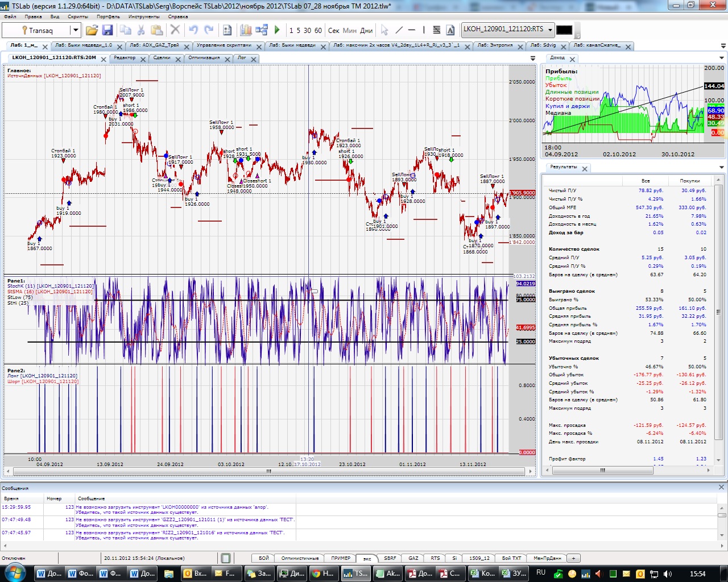Toggle the 'Дни' days interval button

point(366,31)
